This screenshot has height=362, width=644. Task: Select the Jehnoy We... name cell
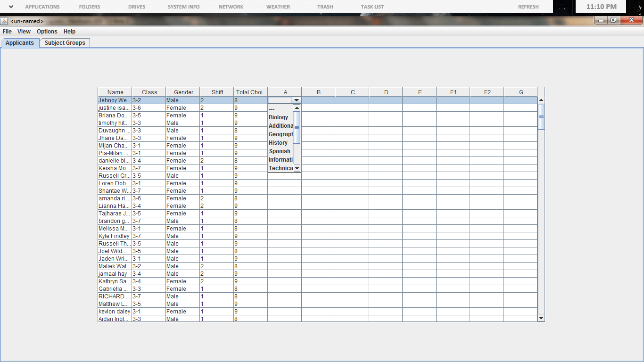click(x=115, y=100)
